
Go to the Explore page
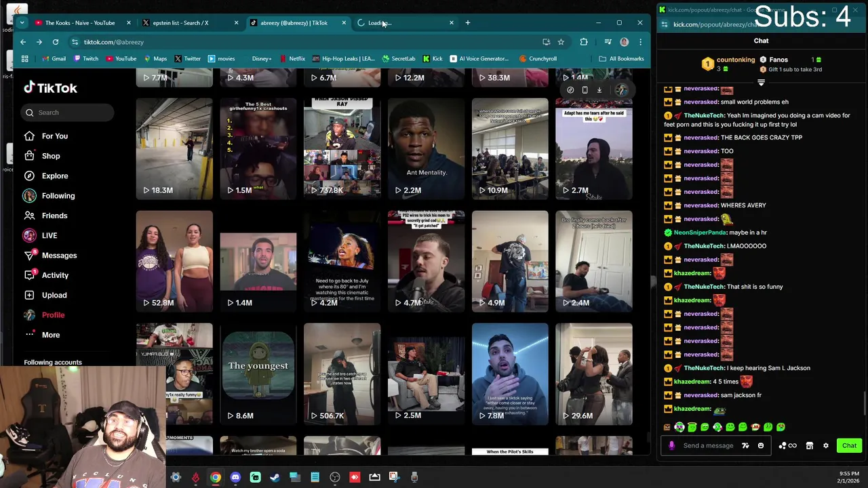[x=46, y=176]
